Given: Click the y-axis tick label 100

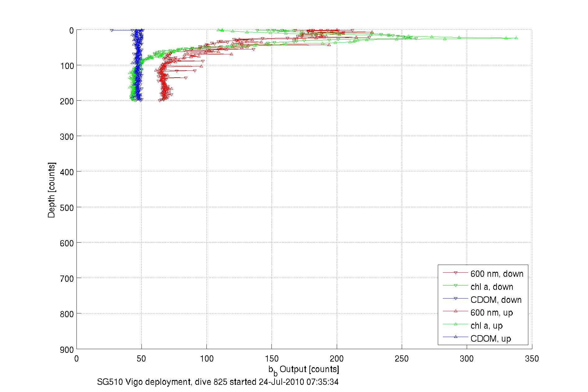Looking at the screenshot, I should point(67,66).
